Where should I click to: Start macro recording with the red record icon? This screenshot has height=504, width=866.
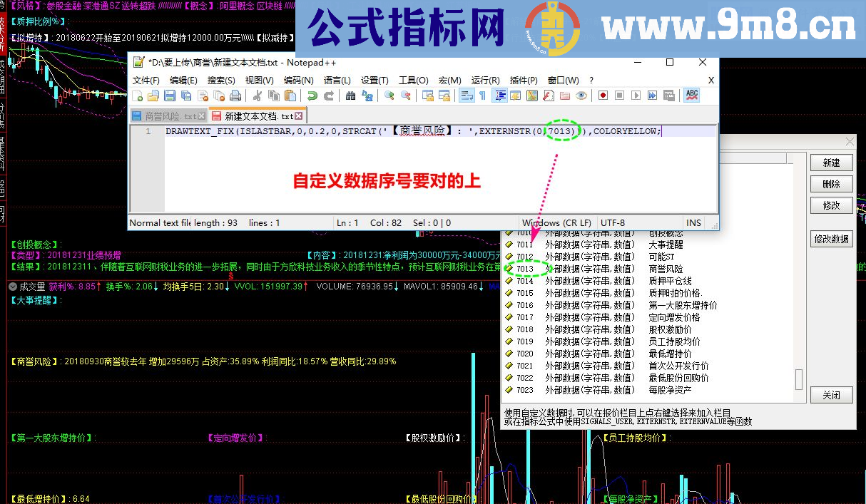(x=603, y=96)
